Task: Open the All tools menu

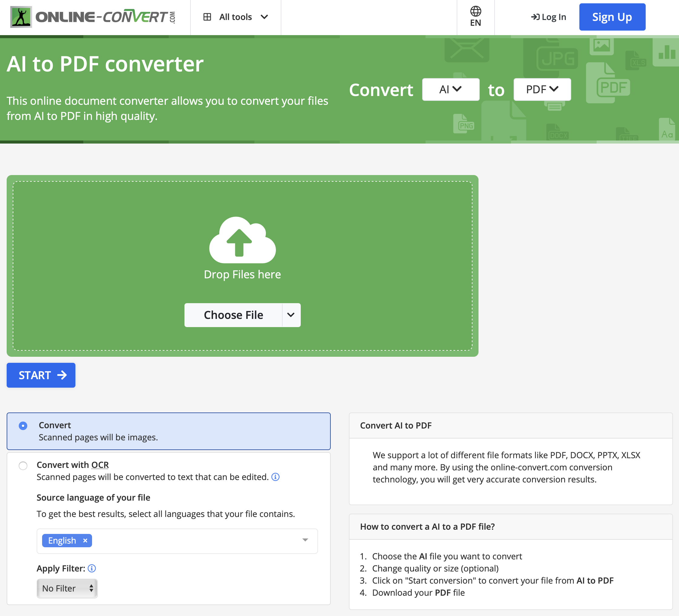Action: 236,17
